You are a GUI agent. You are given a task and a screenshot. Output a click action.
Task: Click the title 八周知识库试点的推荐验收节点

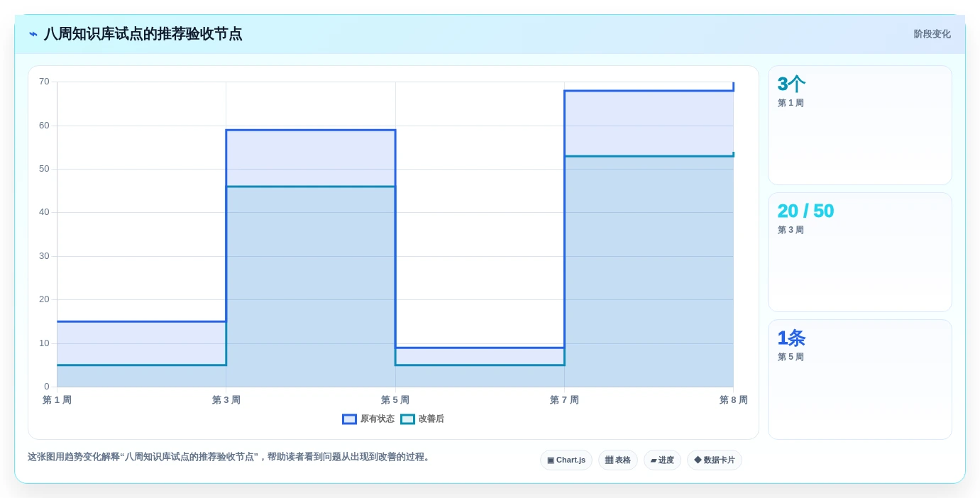point(143,34)
